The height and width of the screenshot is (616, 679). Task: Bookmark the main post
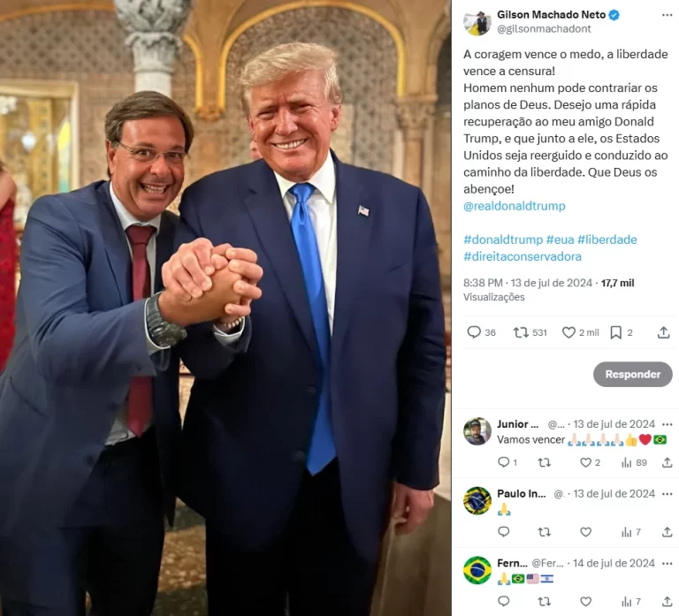(x=615, y=332)
